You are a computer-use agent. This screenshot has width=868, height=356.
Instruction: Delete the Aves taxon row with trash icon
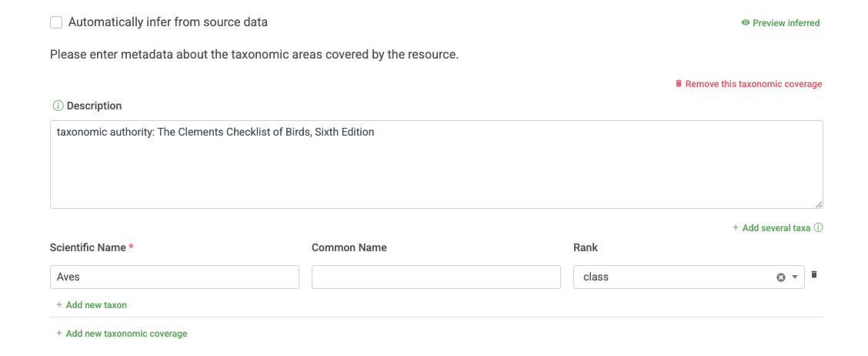(815, 274)
